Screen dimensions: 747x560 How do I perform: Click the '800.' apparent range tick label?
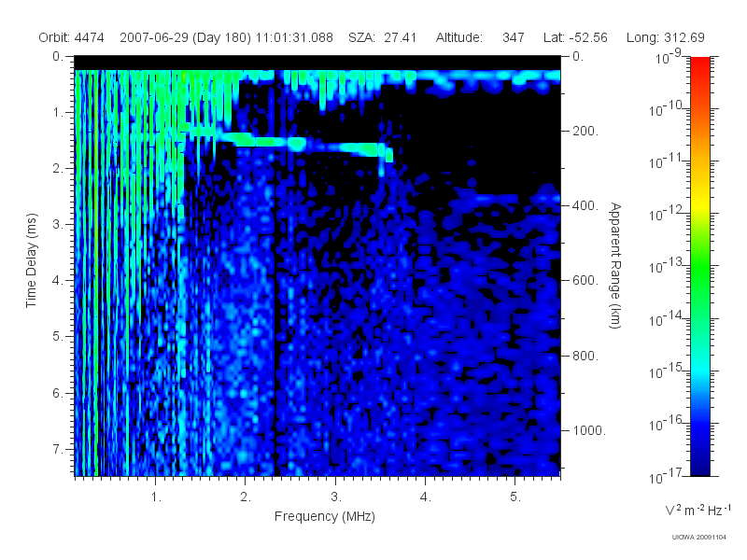point(585,356)
